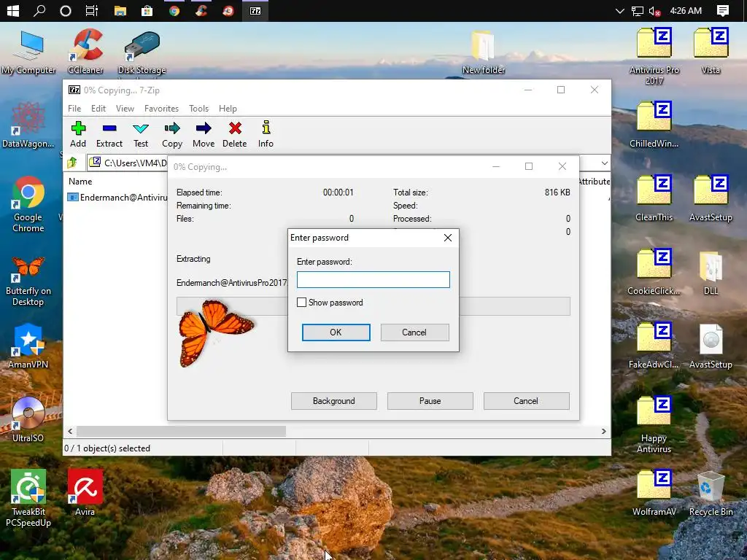Select the ChilledWin archive icon
This screenshot has height=560, width=747.
coord(654,125)
